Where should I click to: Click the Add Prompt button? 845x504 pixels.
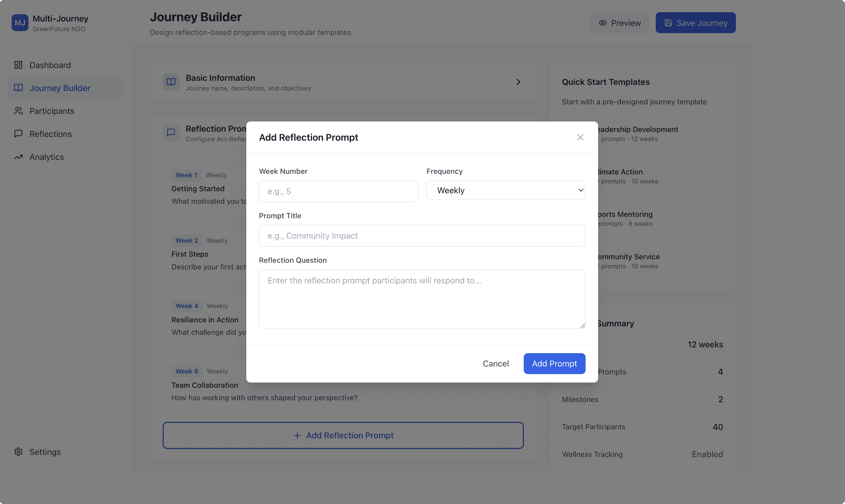point(554,363)
